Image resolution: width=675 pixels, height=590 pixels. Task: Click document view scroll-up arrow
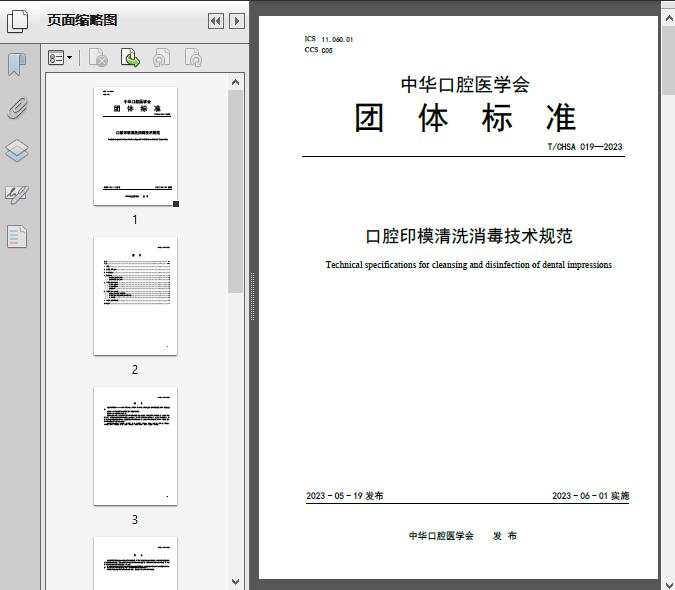coord(669,19)
